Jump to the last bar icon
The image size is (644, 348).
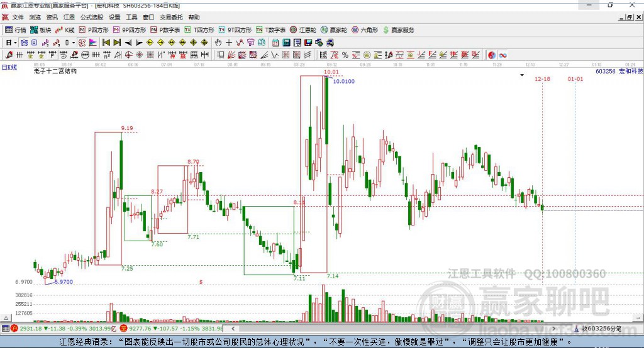click(117, 43)
